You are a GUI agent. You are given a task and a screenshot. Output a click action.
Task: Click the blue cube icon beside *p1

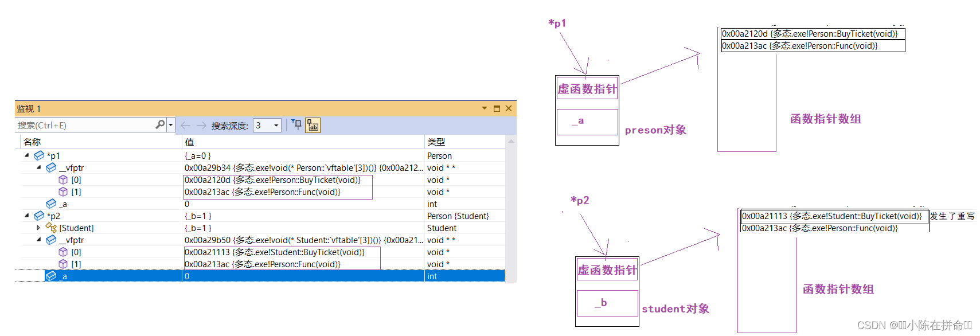click(39, 155)
